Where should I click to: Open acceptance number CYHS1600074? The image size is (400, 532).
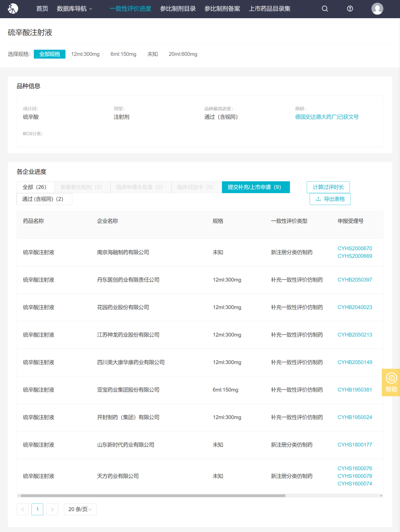point(355,484)
